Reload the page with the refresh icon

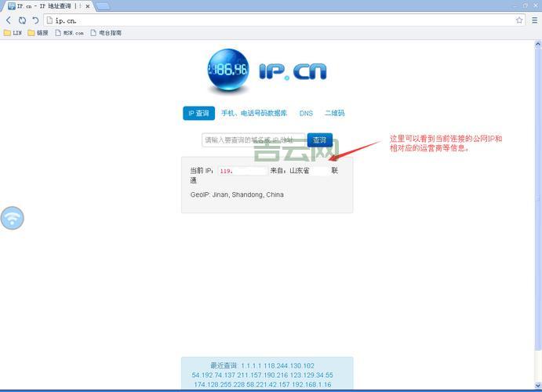(x=22, y=20)
